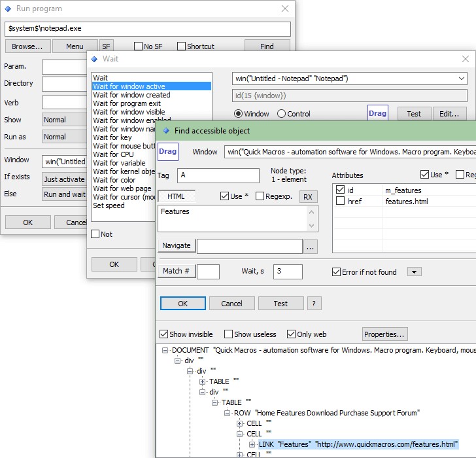Click the ellipsis button next to Navigate field
This screenshot has height=458, width=476.
[x=311, y=246]
